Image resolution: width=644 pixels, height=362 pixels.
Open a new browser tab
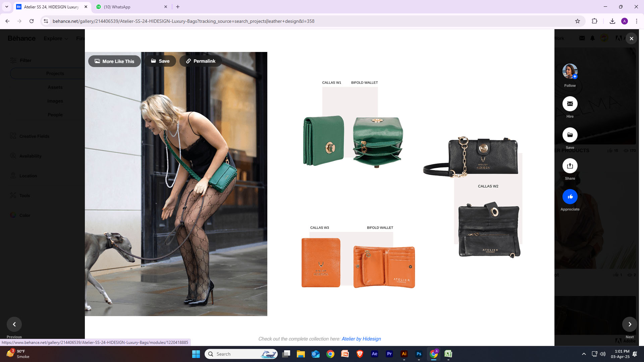178,7
